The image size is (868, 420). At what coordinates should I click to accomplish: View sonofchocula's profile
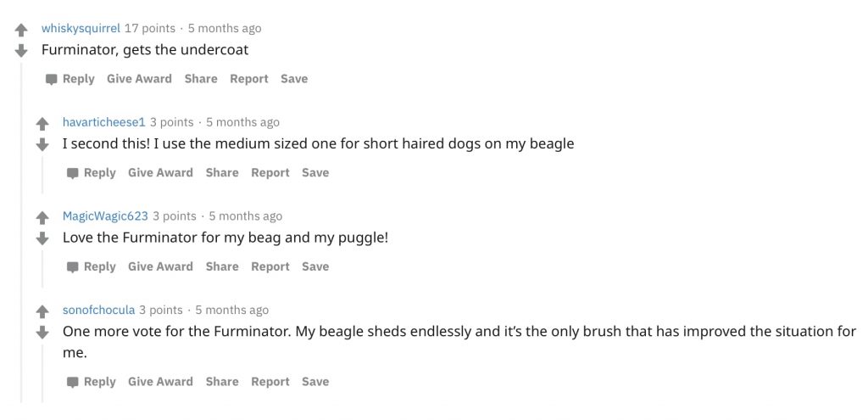click(x=98, y=310)
